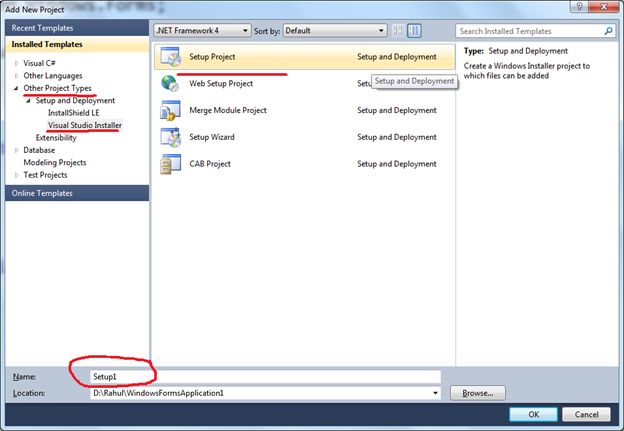Select Other Languages in the tree

point(53,76)
